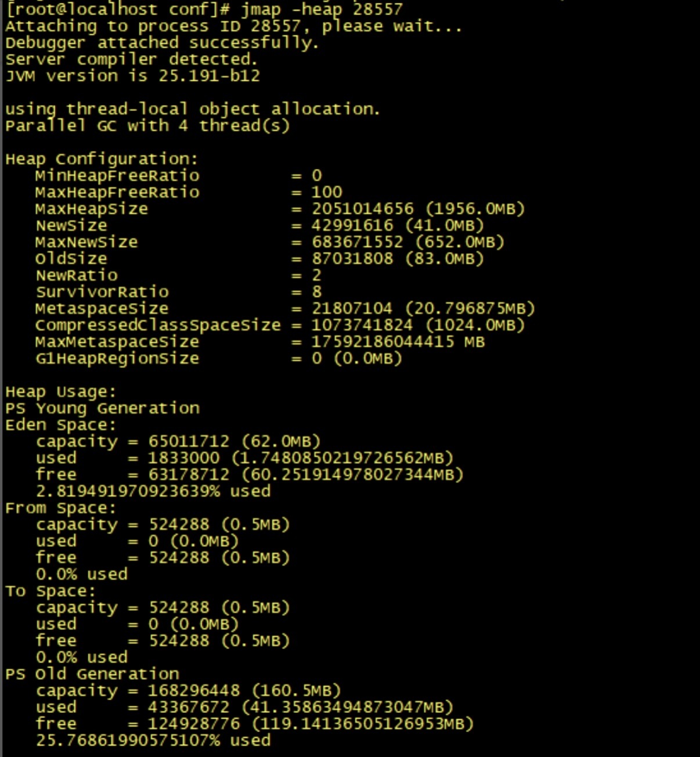Click the JVM version 25.191-b12 line
Image resolution: width=700 pixels, height=757 pixels.
coord(133,75)
